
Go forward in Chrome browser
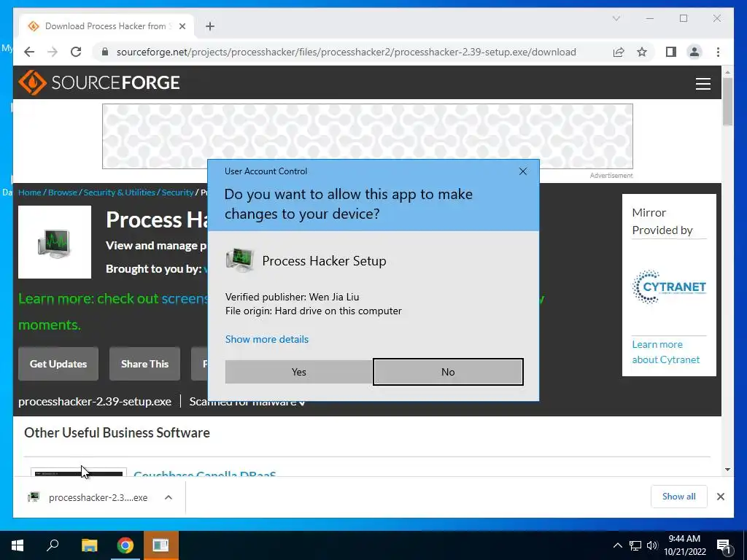pyautogui.click(x=53, y=52)
